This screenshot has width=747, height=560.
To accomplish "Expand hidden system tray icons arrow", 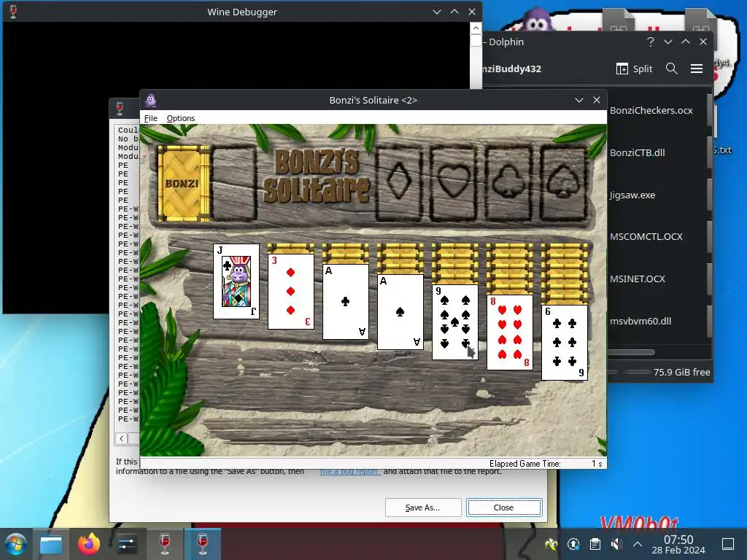I will click(x=638, y=544).
